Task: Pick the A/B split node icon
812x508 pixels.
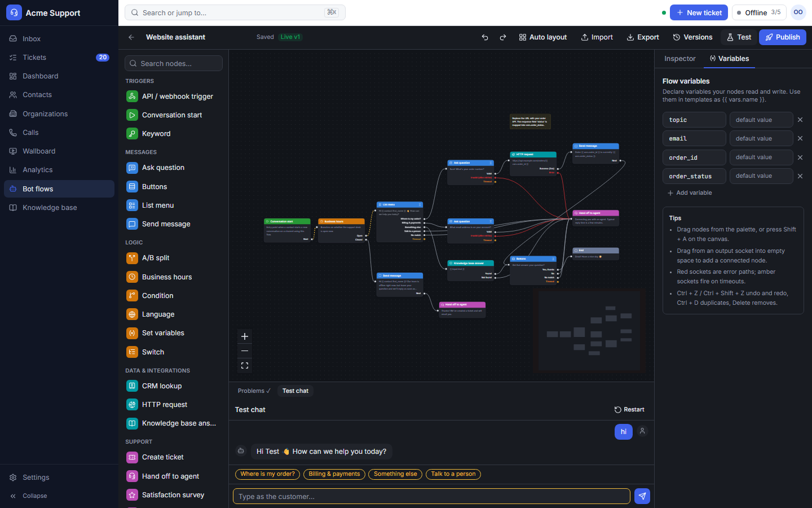Action: click(x=132, y=258)
